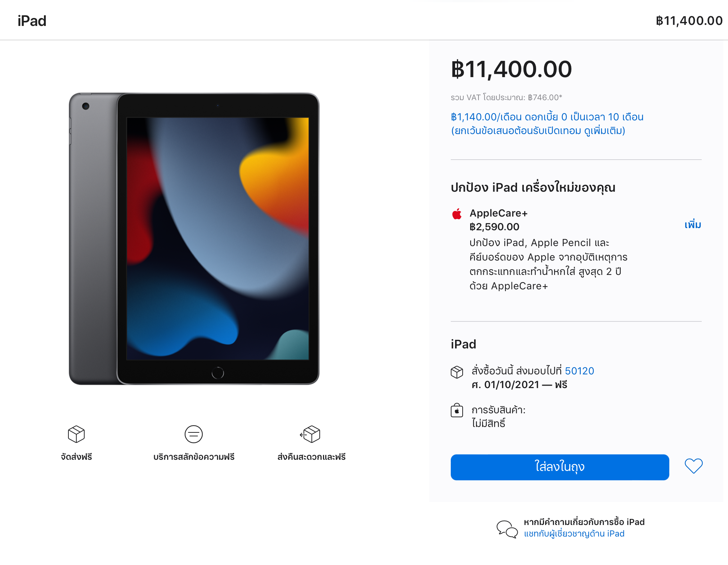Change delivery postal code 50120
728x565 pixels.
click(579, 371)
